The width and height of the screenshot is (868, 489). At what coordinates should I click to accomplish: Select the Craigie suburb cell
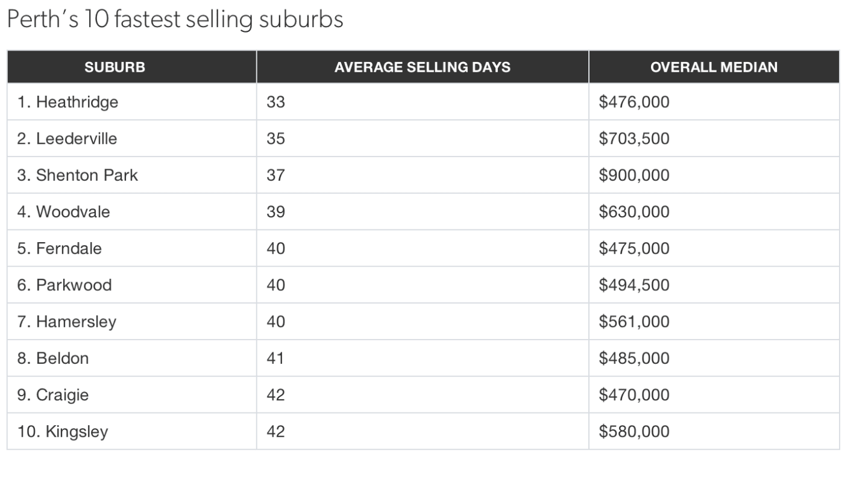pos(52,395)
